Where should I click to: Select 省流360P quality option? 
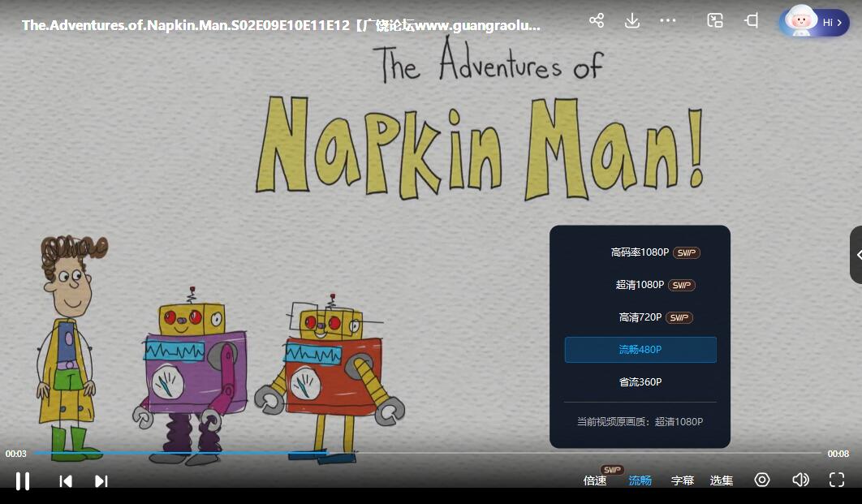(x=640, y=382)
